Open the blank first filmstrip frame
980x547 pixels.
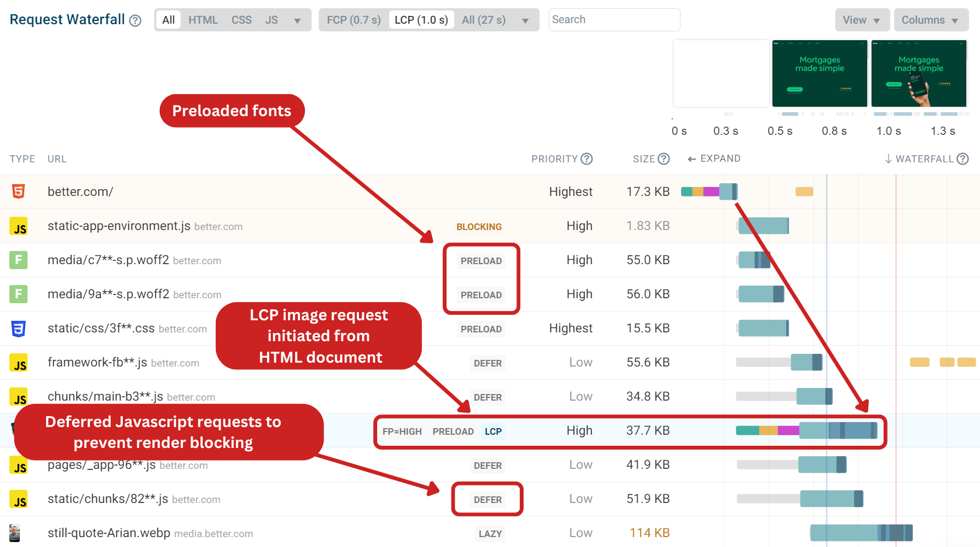click(x=721, y=73)
